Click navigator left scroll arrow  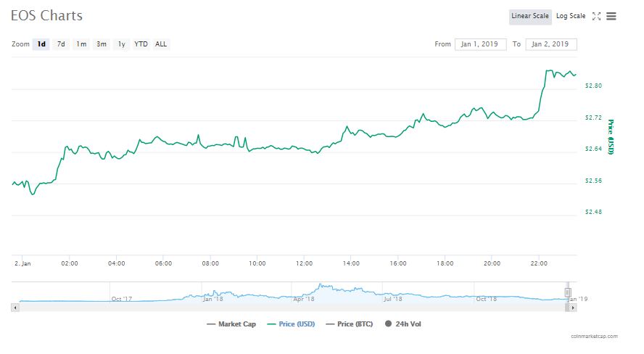click(15, 307)
